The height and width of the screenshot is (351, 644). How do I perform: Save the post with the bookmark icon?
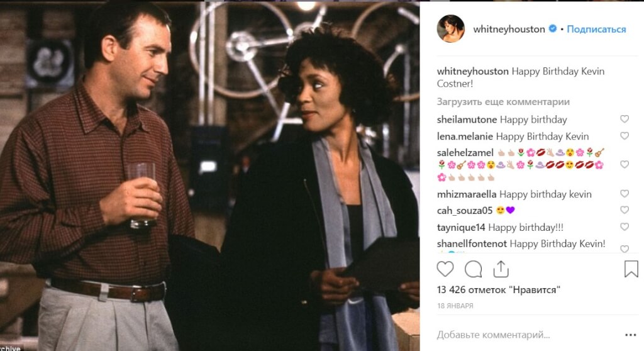click(631, 269)
